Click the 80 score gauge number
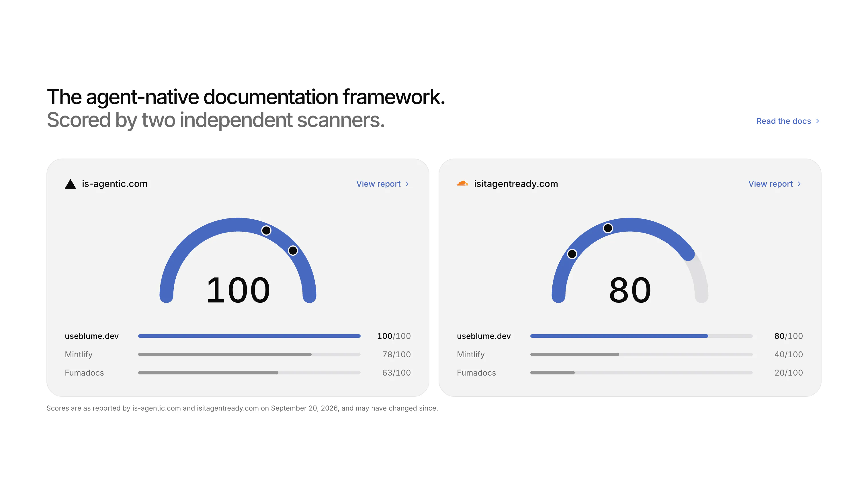The image size is (868, 500). 630,290
